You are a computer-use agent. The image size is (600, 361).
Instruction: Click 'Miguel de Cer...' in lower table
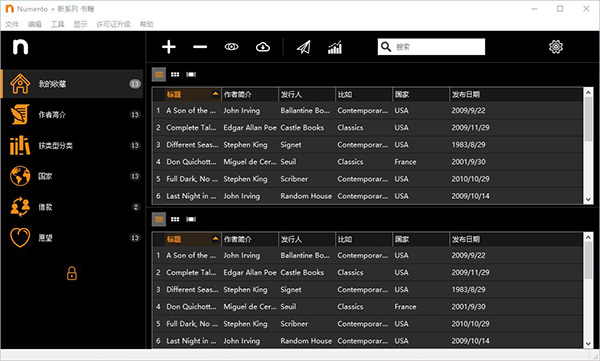tap(249, 307)
